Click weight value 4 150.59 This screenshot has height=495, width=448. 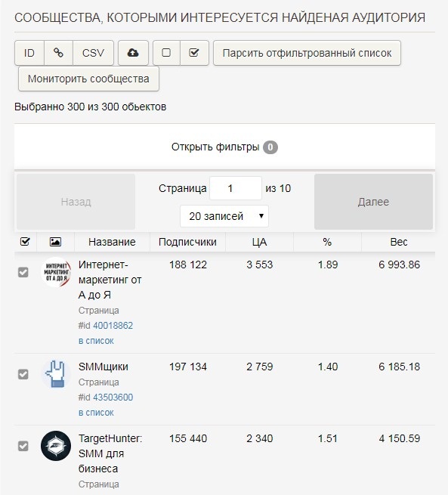pyautogui.click(x=399, y=438)
